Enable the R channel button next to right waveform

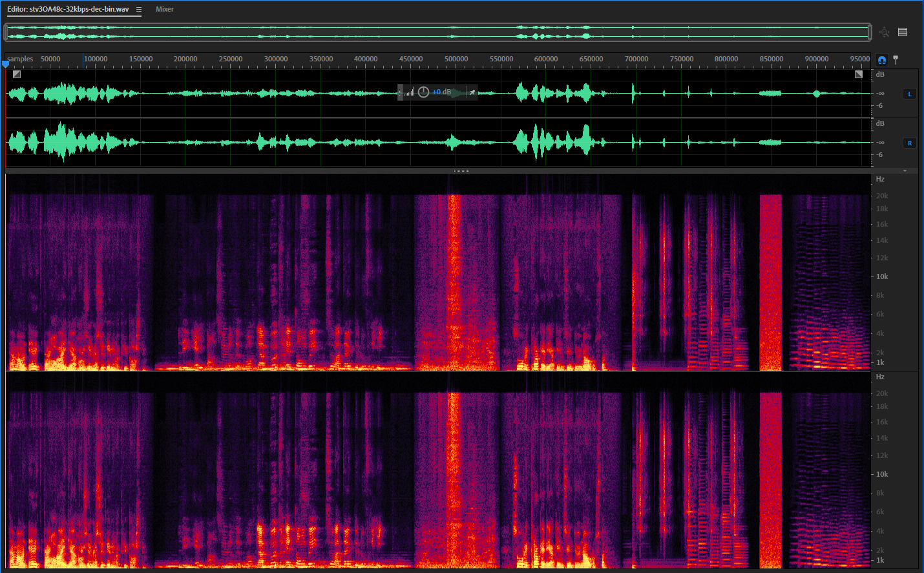point(909,143)
